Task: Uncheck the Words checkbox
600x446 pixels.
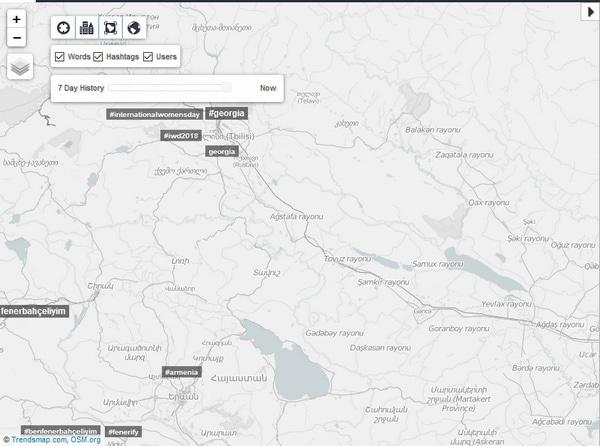Action: coord(60,57)
